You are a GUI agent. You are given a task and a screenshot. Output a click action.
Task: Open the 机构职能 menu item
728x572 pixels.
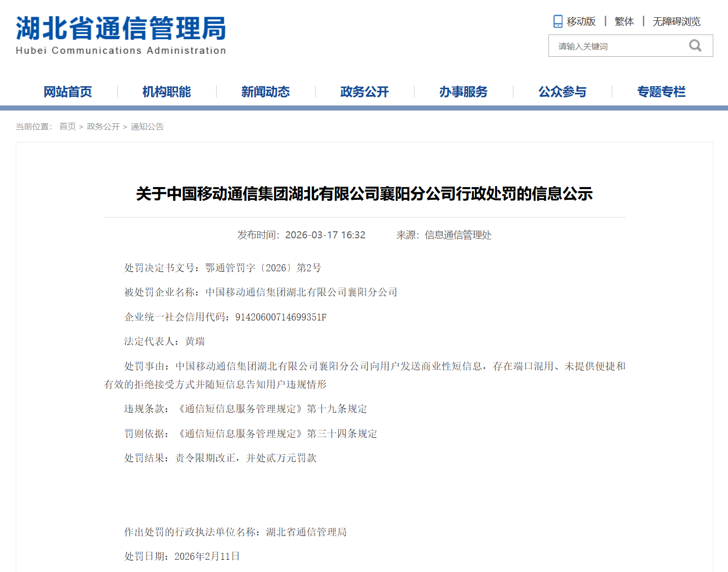click(x=166, y=92)
